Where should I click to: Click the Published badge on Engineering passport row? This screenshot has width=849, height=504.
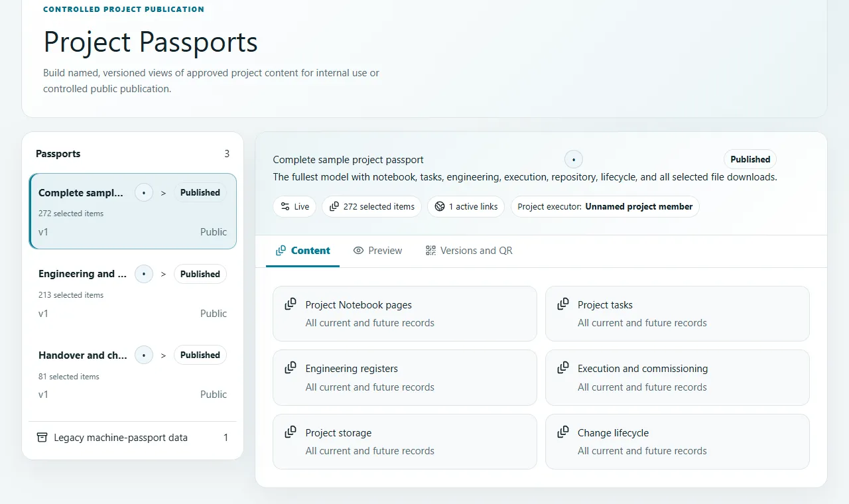click(x=200, y=274)
